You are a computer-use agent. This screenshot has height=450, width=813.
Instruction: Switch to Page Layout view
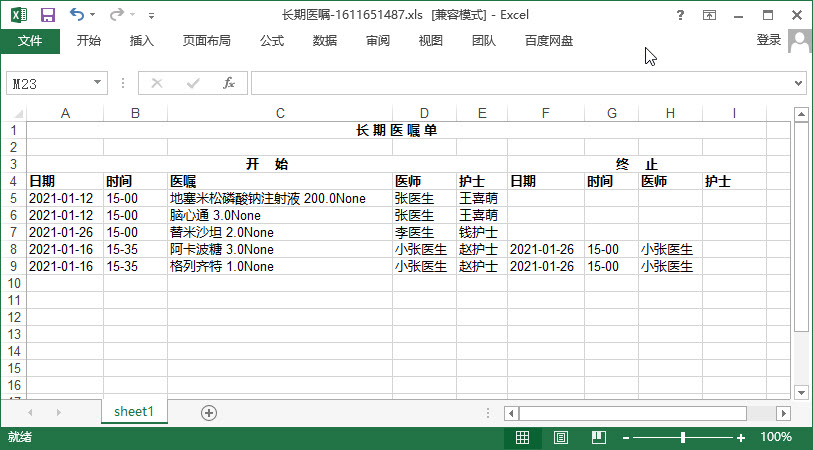pyautogui.click(x=561, y=438)
